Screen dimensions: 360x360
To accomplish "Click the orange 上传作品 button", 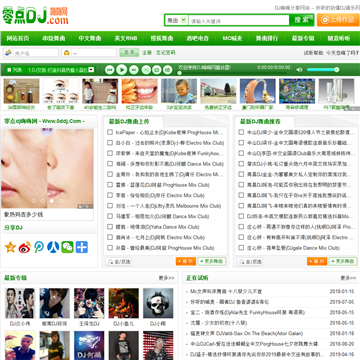I will (338, 20).
